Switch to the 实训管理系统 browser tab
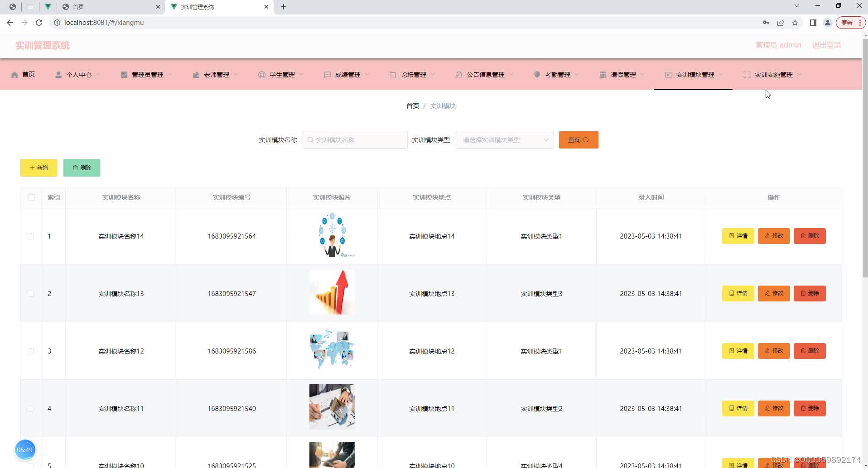The width and height of the screenshot is (868, 468). [219, 7]
